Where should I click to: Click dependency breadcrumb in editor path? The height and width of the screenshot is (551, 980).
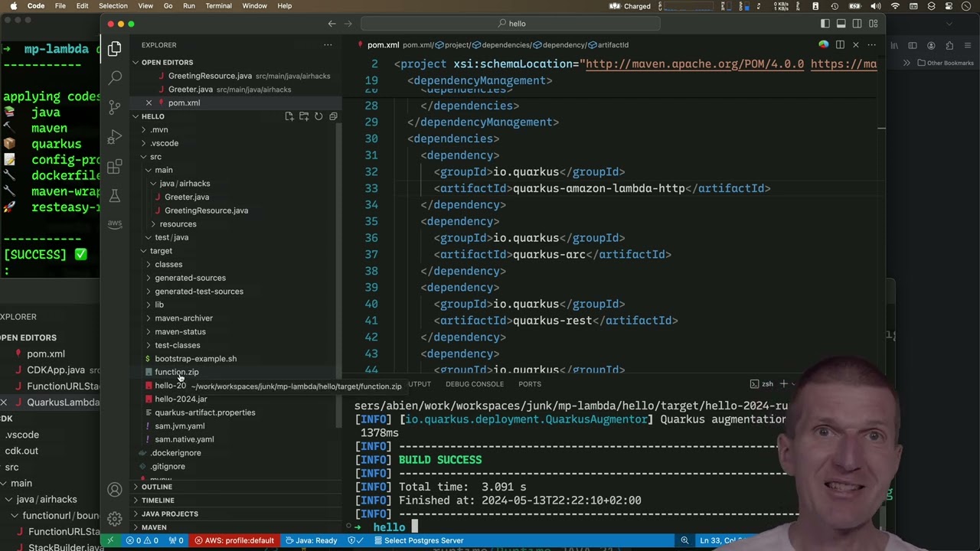point(563,45)
